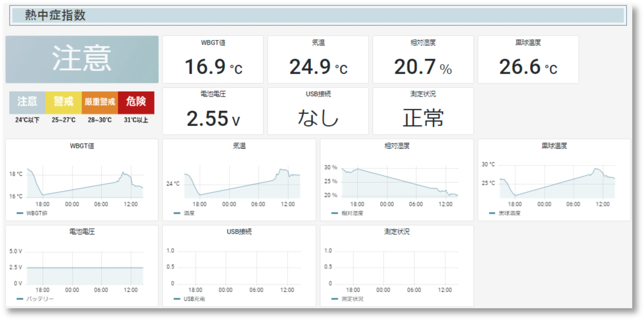This screenshot has height=320, width=644.
Task: Open the WBGT値 stat panel title
Action: pyautogui.click(x=213, y=43)
